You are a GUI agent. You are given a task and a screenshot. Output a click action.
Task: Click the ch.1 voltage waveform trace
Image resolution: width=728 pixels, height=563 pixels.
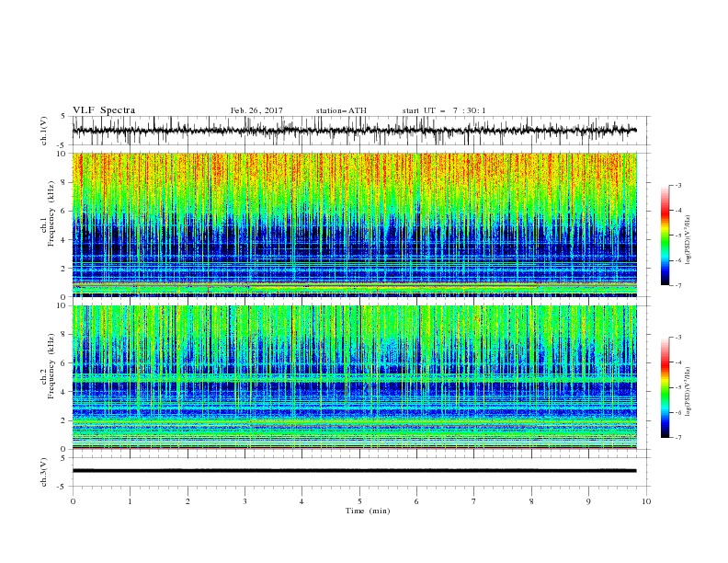[354, 131]
